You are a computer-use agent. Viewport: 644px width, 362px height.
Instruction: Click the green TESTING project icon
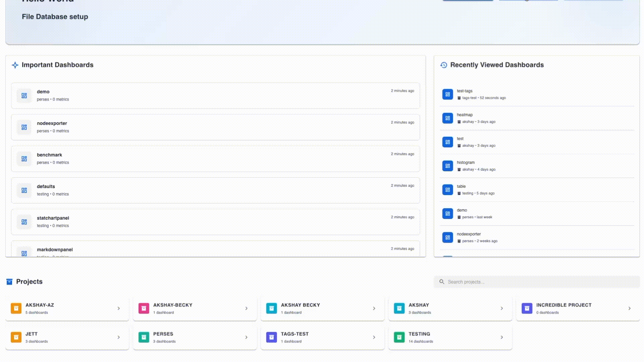399,337
